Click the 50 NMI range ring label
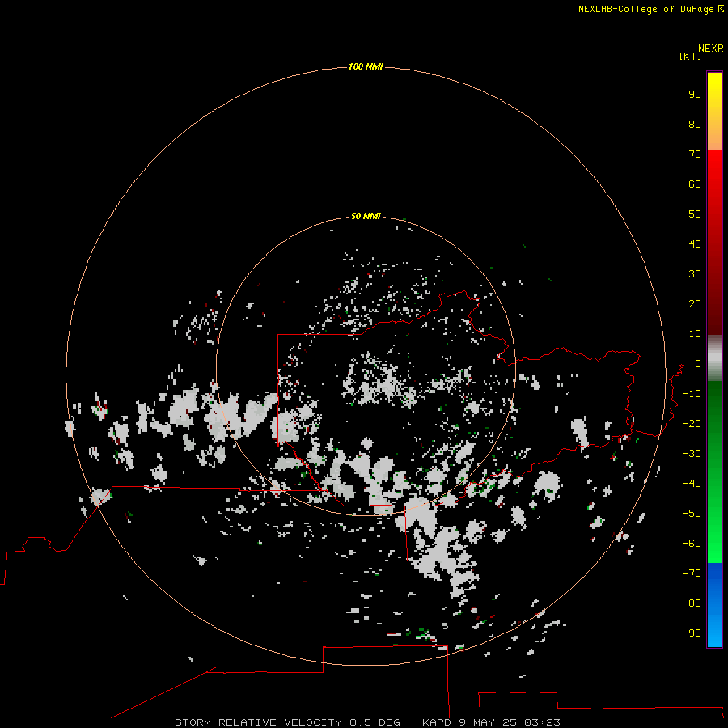Viewport: 728px width, 728px height. 366,216
